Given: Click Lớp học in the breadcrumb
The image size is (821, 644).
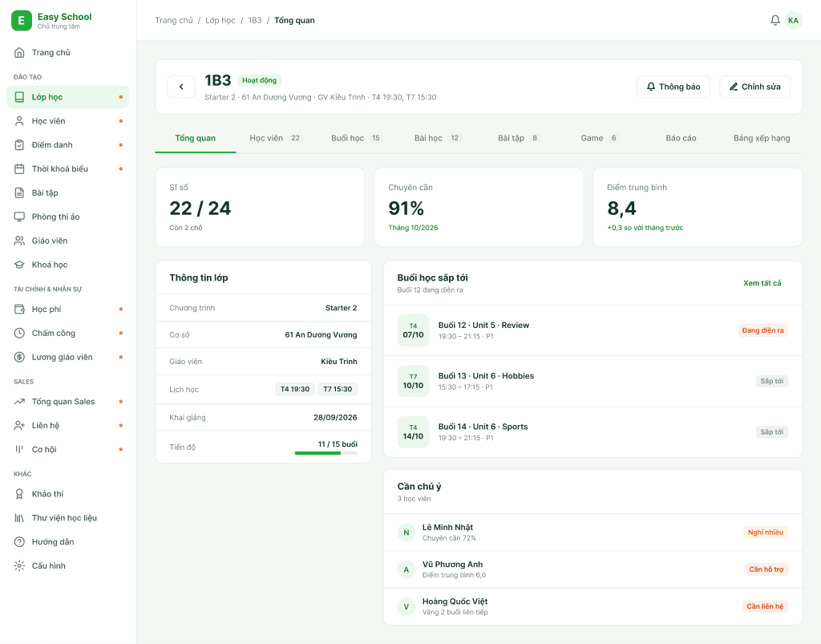Looking at the screenshot, I should click(220, 20).
